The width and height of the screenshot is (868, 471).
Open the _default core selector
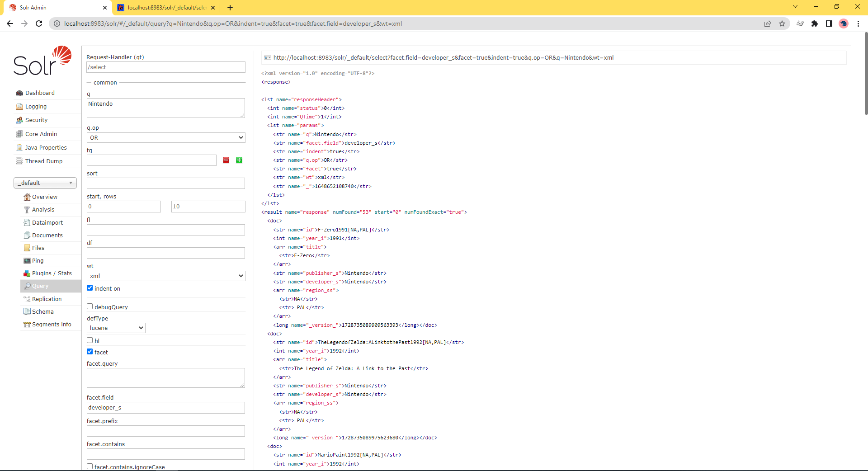45,183
